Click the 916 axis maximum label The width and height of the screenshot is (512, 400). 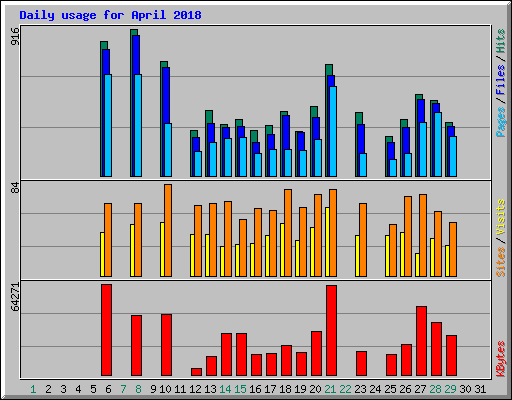click(15, 36)
